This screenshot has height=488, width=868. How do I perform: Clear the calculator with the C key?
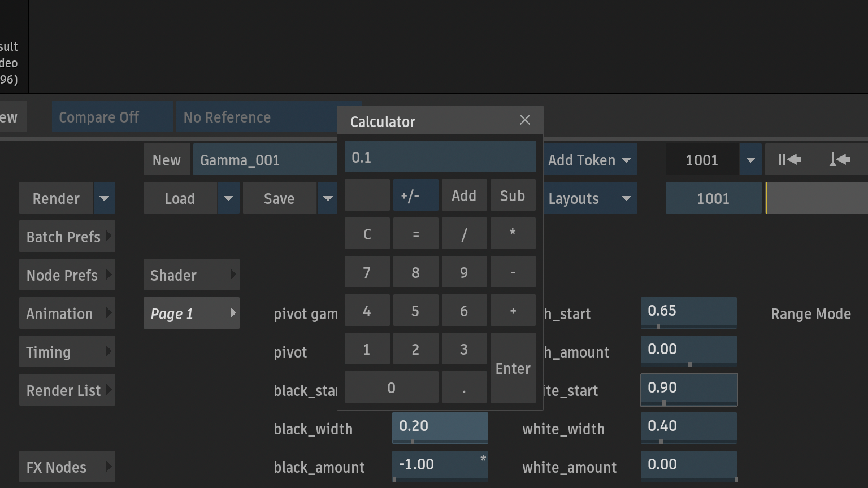[x=367, y=234]
